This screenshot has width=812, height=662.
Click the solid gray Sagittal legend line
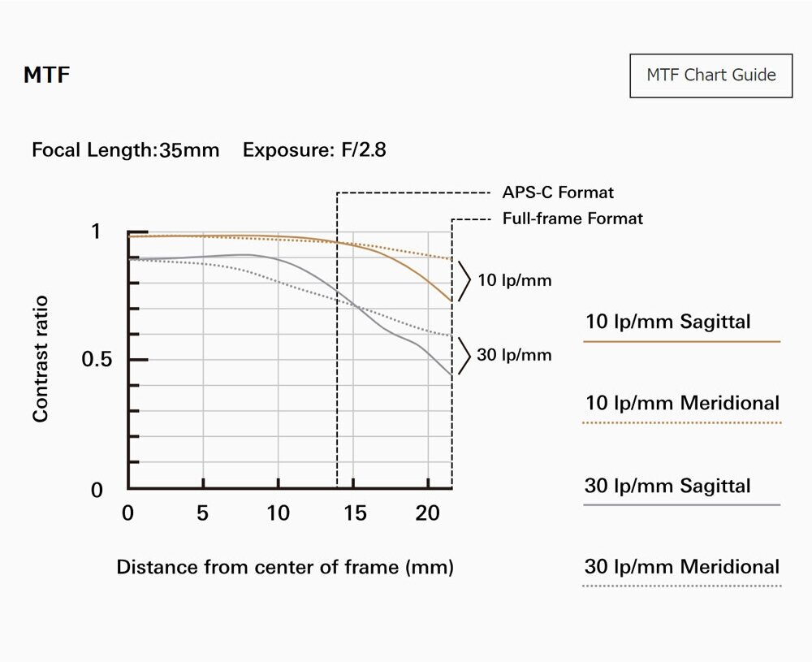click(x=682, y=505)
